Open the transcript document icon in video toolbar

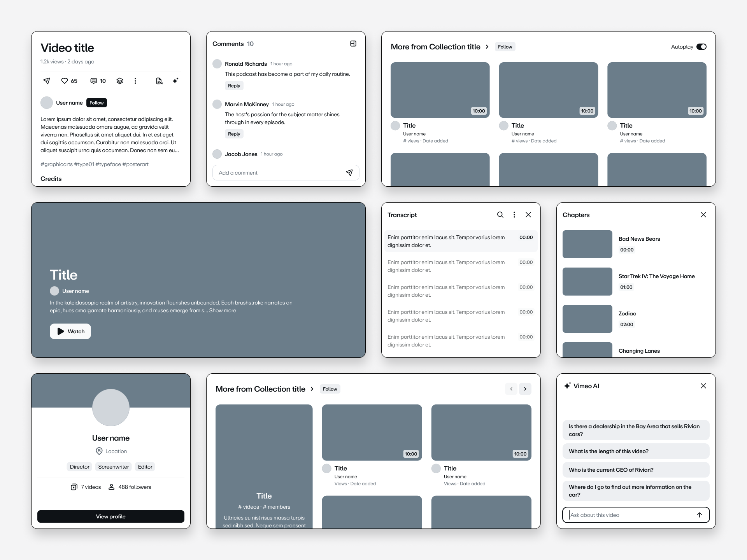159,81
